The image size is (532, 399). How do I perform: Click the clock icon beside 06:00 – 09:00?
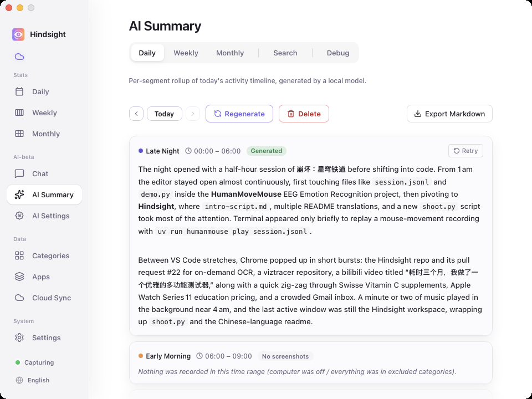199,356
